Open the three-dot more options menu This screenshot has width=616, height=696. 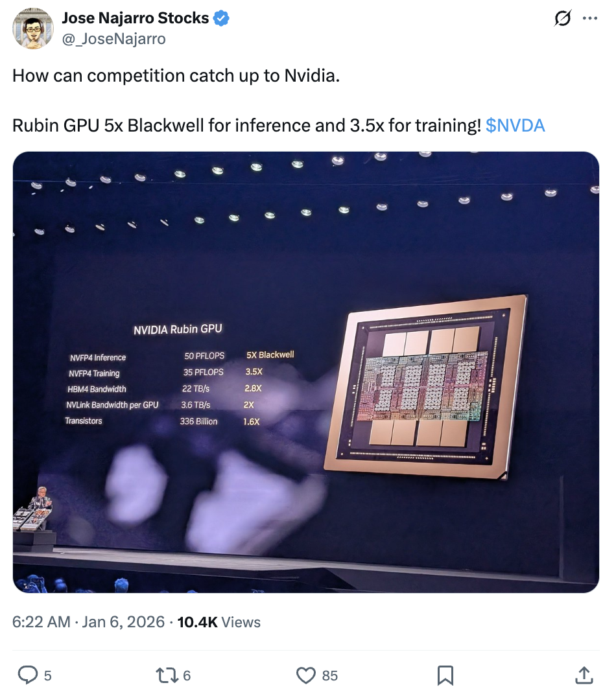(590, 19)
